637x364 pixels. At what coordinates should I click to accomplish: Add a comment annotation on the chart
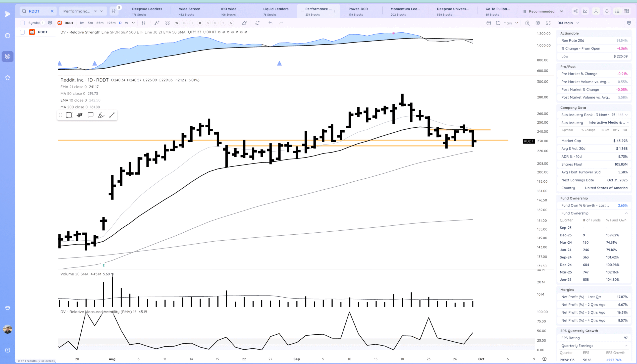91,115
